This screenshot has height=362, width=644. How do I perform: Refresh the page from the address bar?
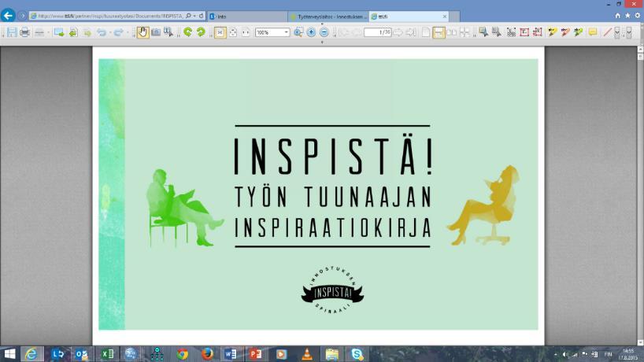click(201, 16)
